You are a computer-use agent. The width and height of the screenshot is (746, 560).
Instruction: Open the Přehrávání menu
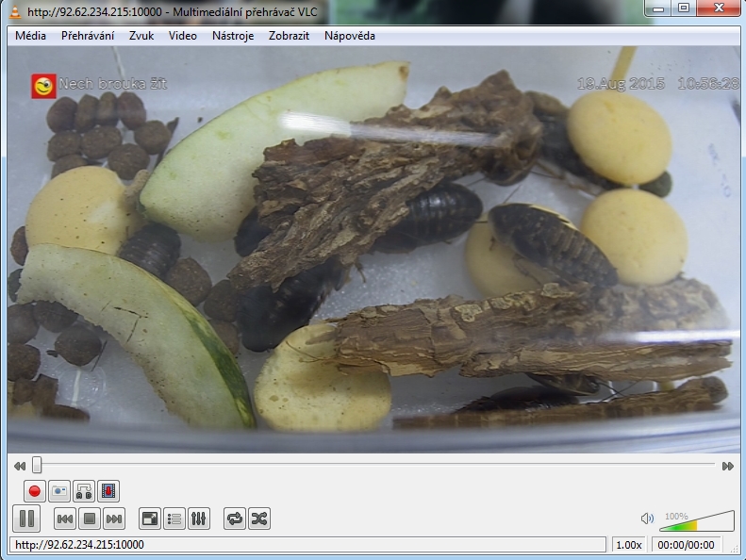88,36
